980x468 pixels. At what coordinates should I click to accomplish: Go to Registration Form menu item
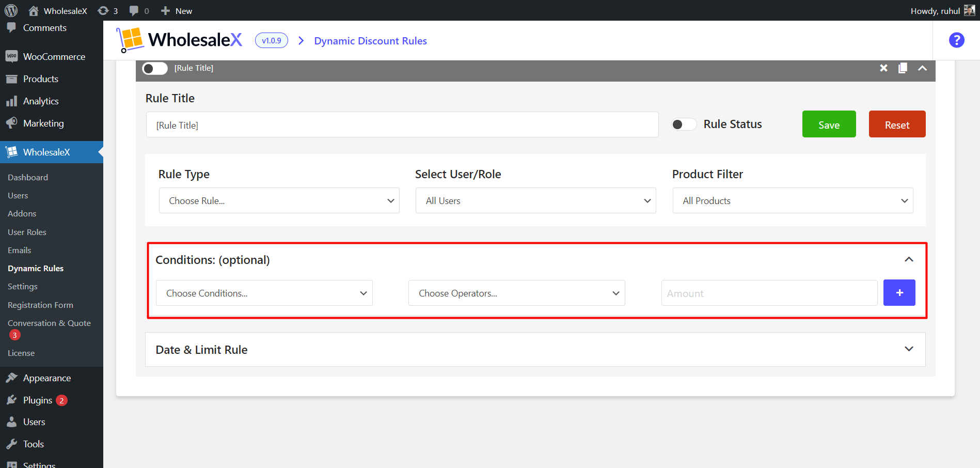(40, 305)
